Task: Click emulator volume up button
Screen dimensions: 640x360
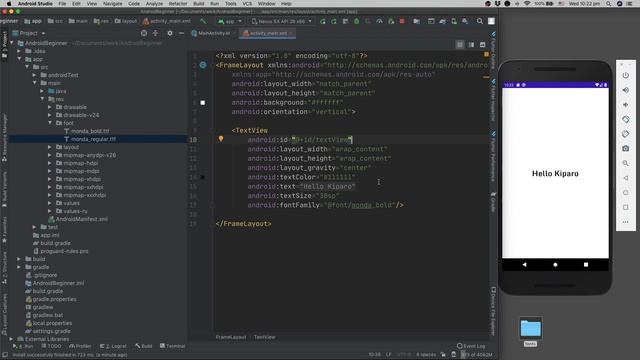Action: click(625, 90)
